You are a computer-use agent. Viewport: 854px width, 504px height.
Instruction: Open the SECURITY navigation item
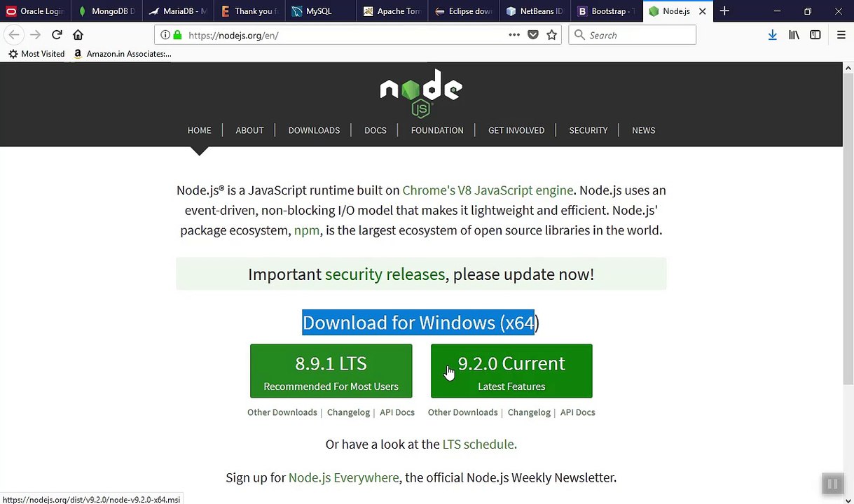pyautogui.click(x=588, y=130)
